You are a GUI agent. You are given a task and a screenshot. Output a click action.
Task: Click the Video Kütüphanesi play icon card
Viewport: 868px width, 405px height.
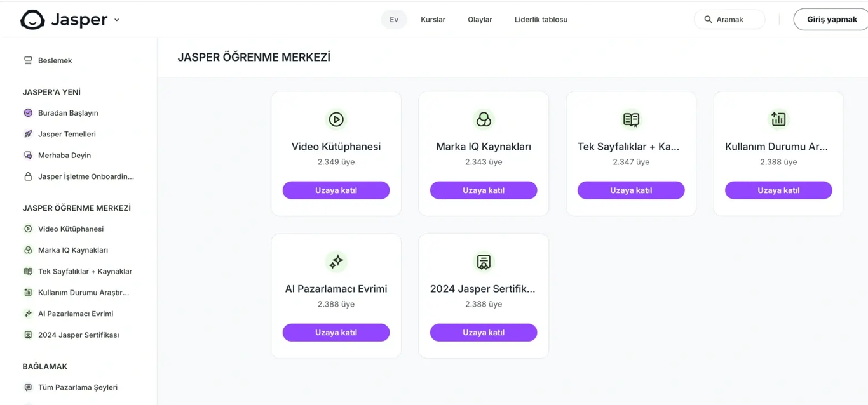pyautogui.click(x=336, y=119)
